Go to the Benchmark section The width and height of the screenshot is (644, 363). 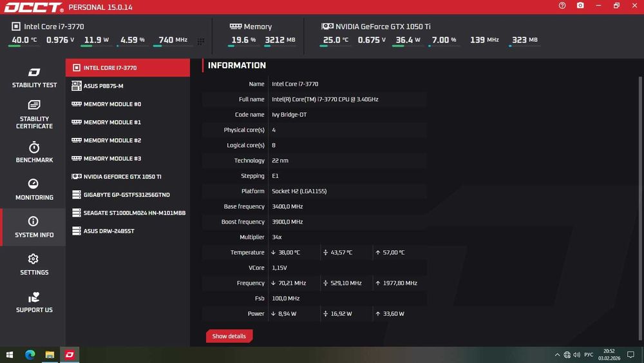pos(34,152)
